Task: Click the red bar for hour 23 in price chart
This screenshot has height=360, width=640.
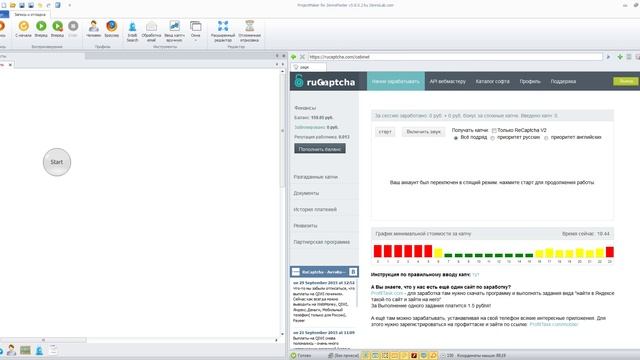Action: tap(610, 252)
